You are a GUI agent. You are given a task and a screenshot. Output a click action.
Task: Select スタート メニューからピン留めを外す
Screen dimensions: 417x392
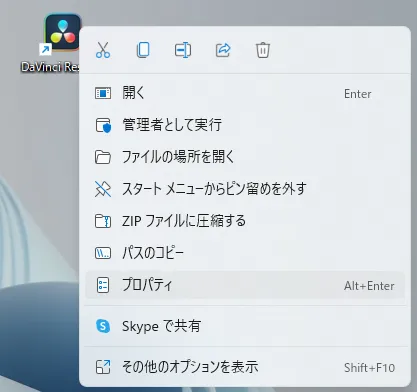(x=245, y=189)
